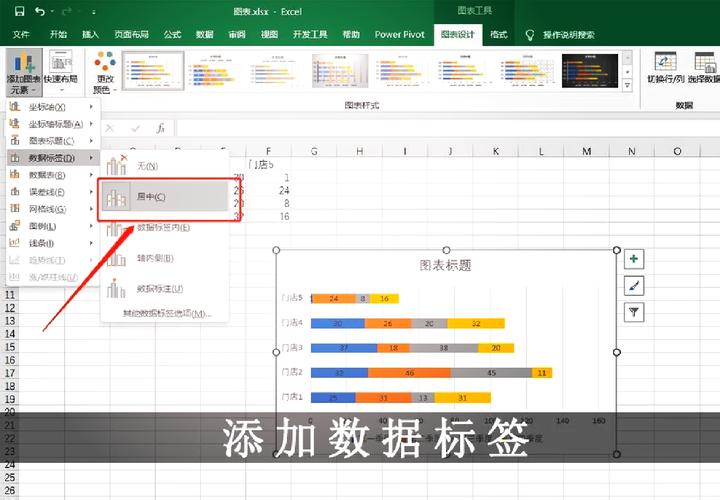The height and width of the screenshot is (500, 720).
Task: Click the Undo arrow icon
Action: click(x=38, y=11)
